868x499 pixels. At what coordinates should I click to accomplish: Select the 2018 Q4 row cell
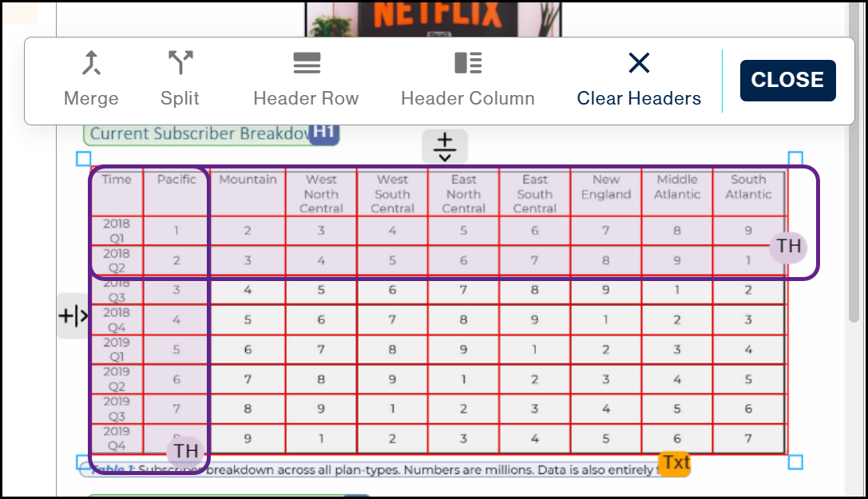[x=117, y=319]
